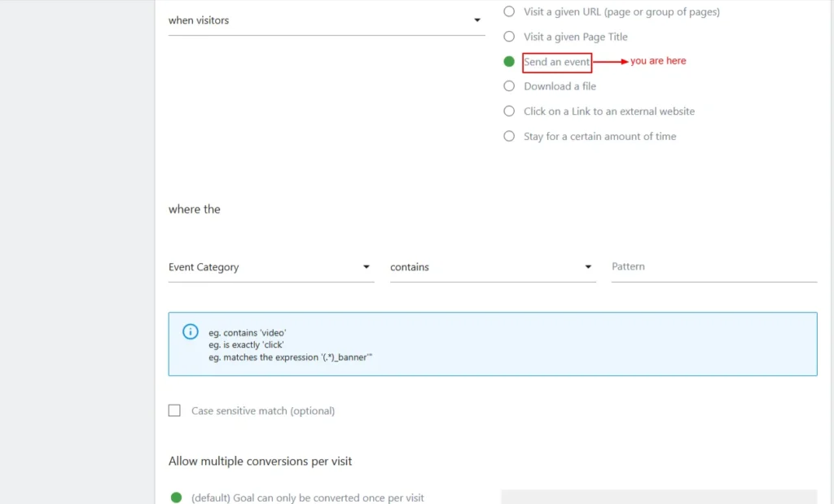Click the 'Event Category' selected value text
Screen dimensions: 834x504
pos(204,267)
